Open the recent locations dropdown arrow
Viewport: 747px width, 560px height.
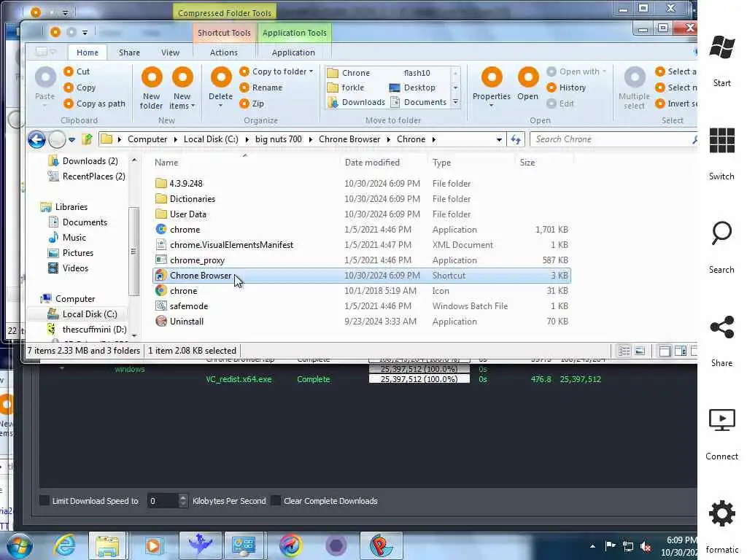click(72, 139)
